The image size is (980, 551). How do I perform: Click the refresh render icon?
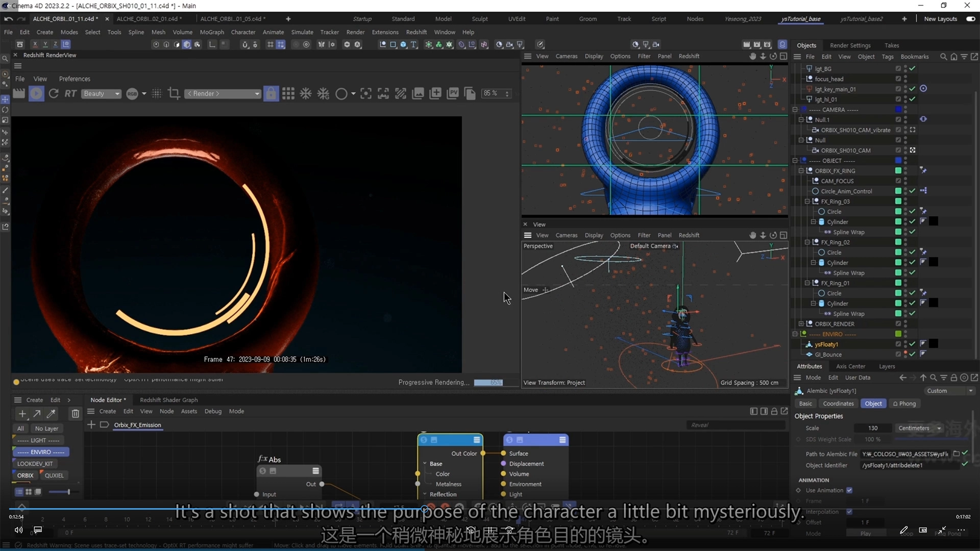pyautogui.click(x=54, y=93)
